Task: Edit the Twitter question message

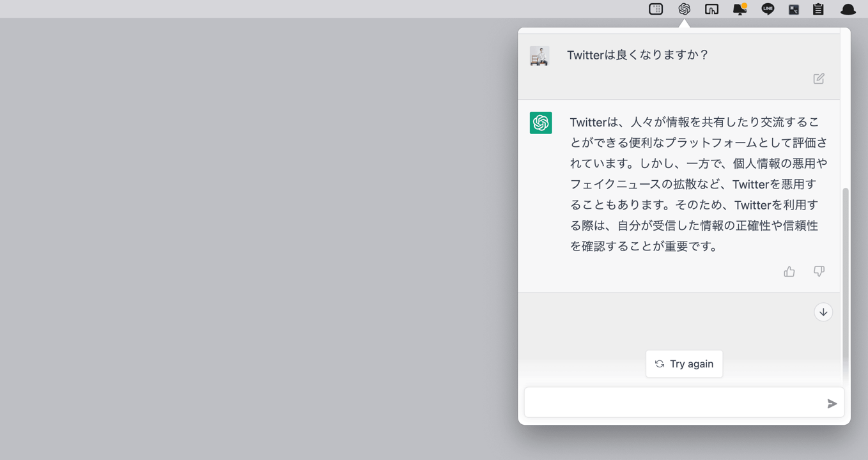Action: [x=819, y=79]
